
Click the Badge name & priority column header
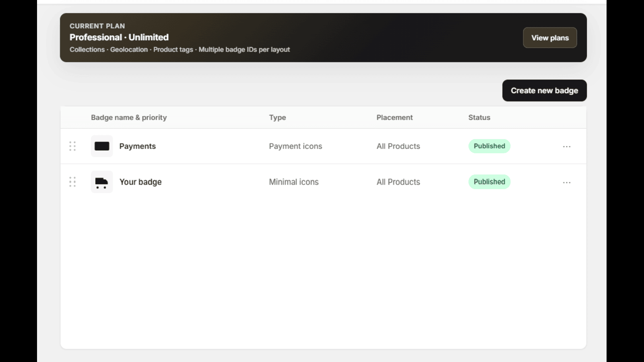[x=129, y=117]
